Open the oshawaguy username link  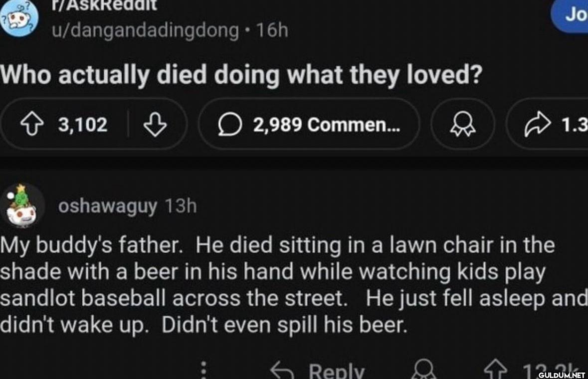[x=108, y=205]
